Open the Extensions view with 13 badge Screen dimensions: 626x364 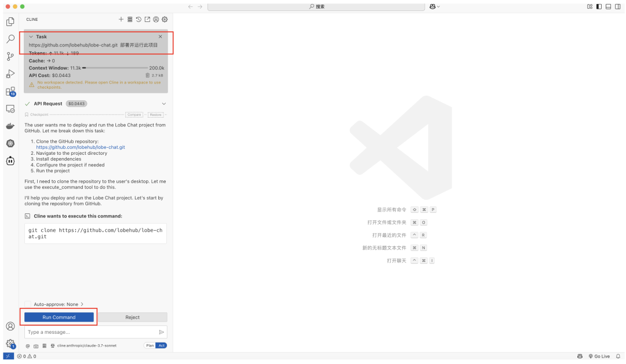click(10, 92)
